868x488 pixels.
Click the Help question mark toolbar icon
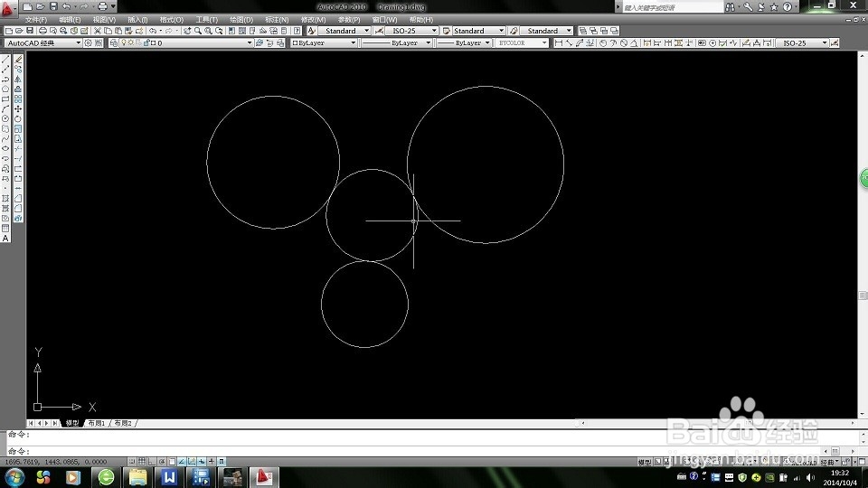click(297, 31)
